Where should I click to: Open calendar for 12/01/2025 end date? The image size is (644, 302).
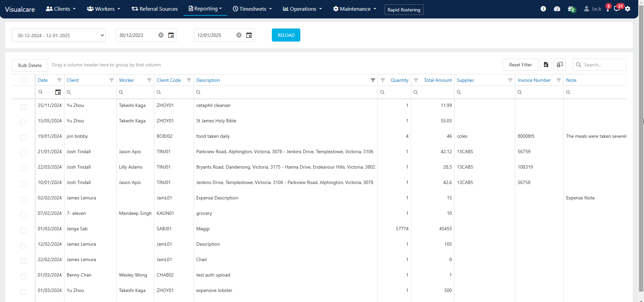(x=249, y=35)
